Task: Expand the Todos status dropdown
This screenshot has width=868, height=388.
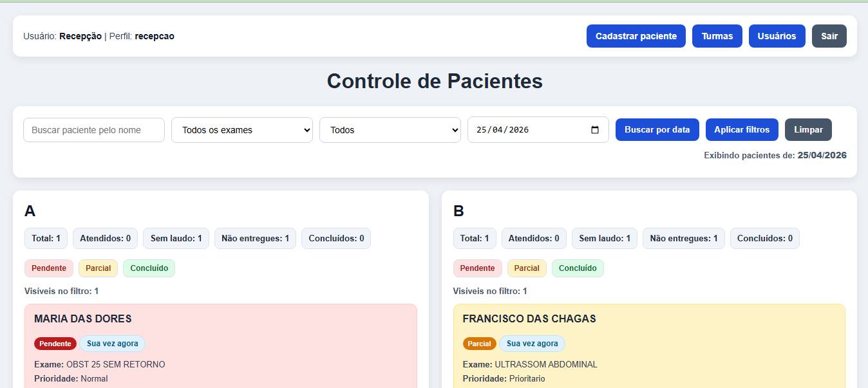Action: [390, 130]
